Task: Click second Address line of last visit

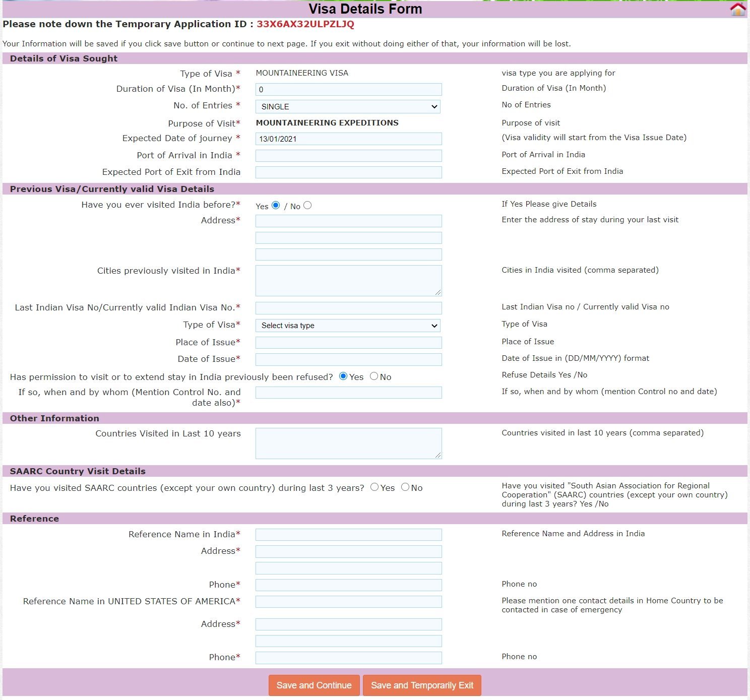Action: (349, 238)
